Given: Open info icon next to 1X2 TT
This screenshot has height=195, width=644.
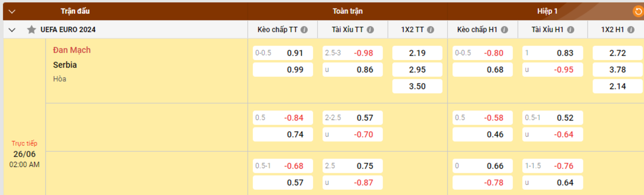Looking at the screenshot, I should 431,30.
